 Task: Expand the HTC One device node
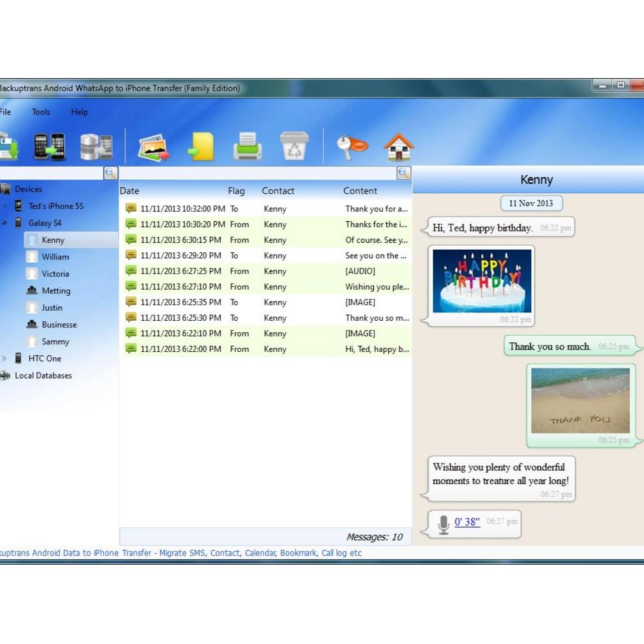pyautogui.click(x=5, y=358)
